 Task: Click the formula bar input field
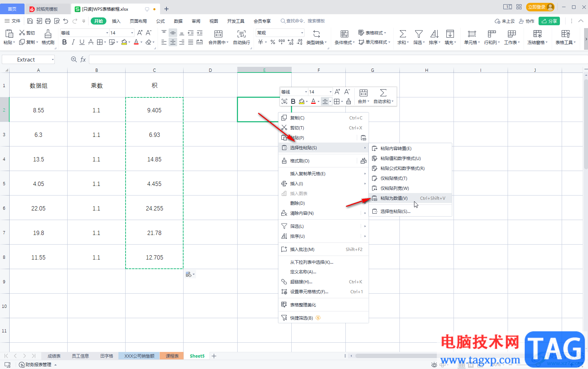coord(338,59)
